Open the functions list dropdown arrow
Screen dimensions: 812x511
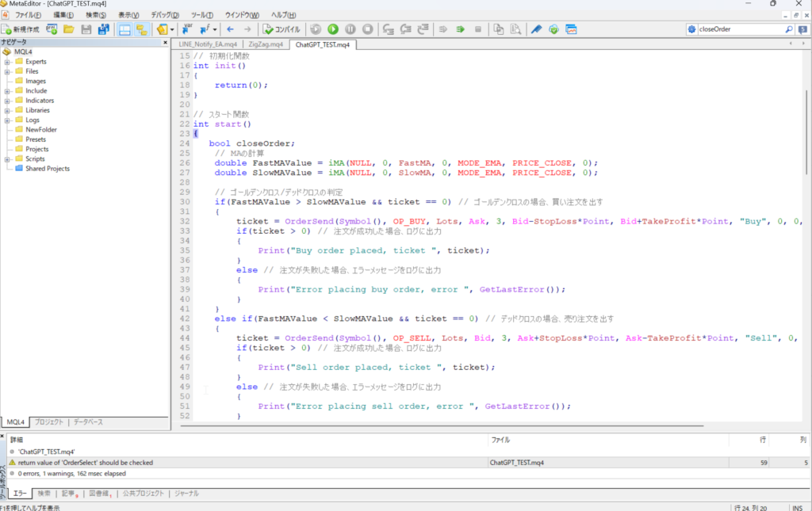pyautogui.click(x=214, y=29)
